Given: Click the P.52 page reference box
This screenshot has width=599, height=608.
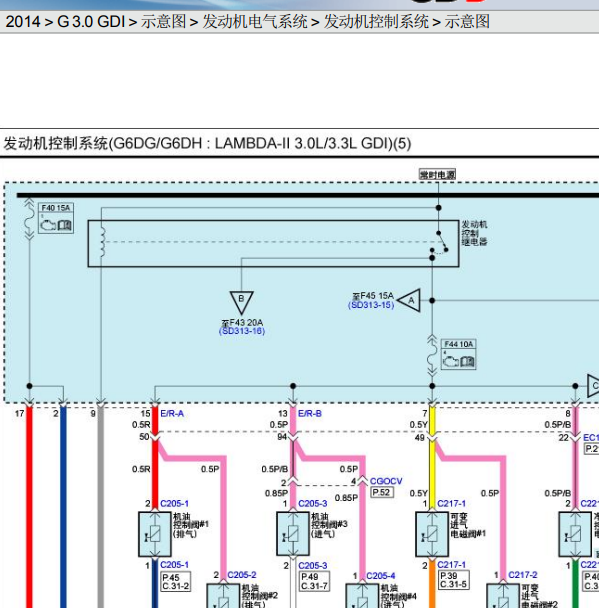Looking at the screenshot, I should [x=382, y=492].
